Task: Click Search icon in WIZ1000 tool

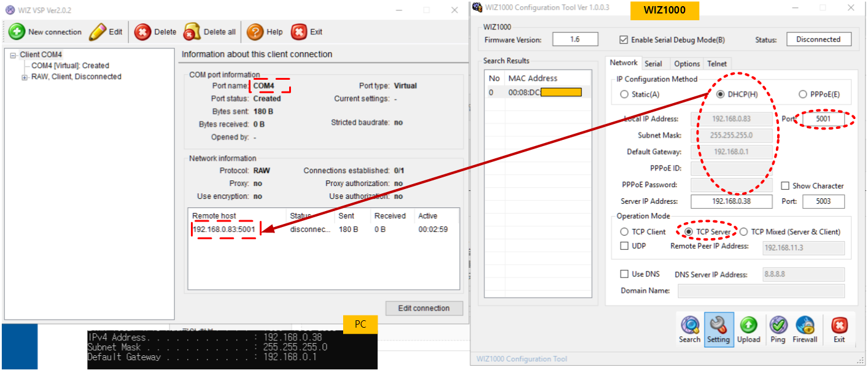Action: [689, 325]
